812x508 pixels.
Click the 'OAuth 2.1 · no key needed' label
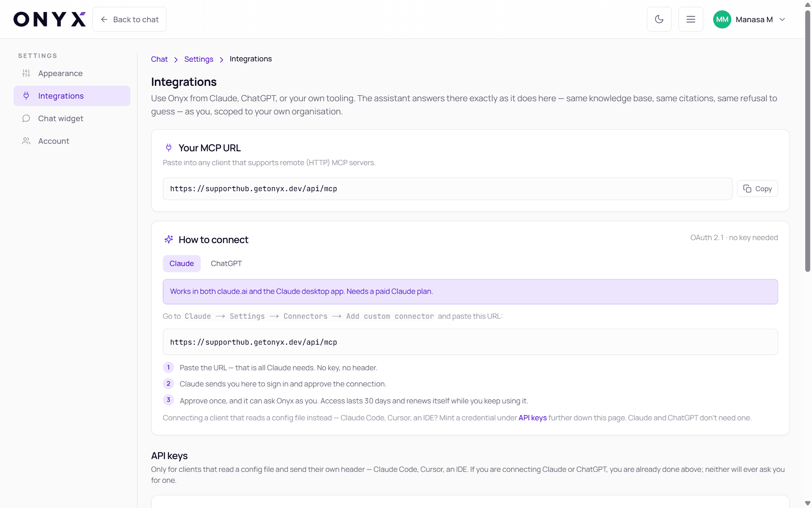point(734,237)
